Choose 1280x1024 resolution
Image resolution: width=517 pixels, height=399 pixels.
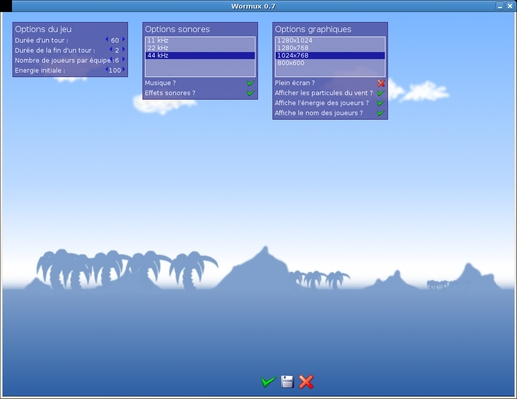pos(330,40)
